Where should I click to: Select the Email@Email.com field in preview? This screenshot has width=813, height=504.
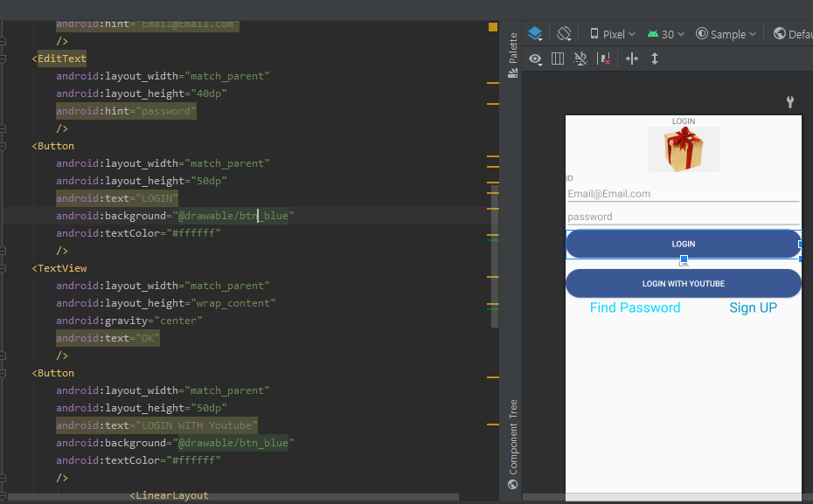click(684, 194)
